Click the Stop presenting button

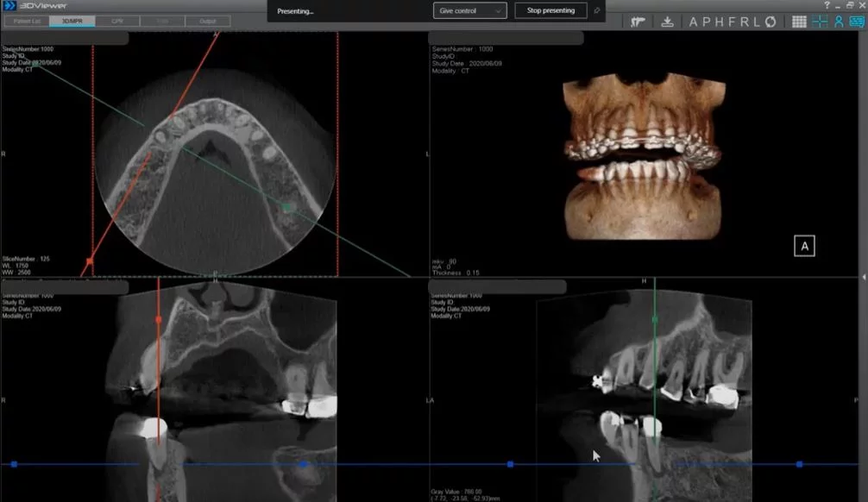point(550,10)
